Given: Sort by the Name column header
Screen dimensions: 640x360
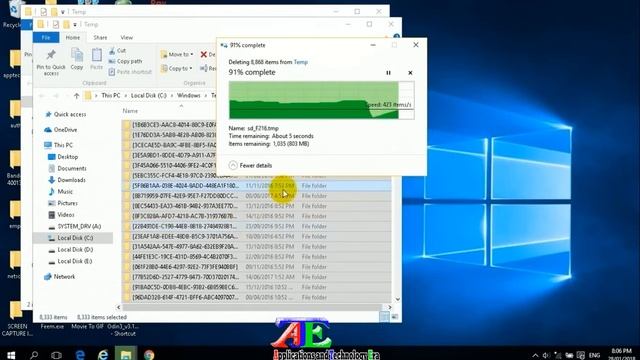Looking at the screenshot, I should point(130,111).
